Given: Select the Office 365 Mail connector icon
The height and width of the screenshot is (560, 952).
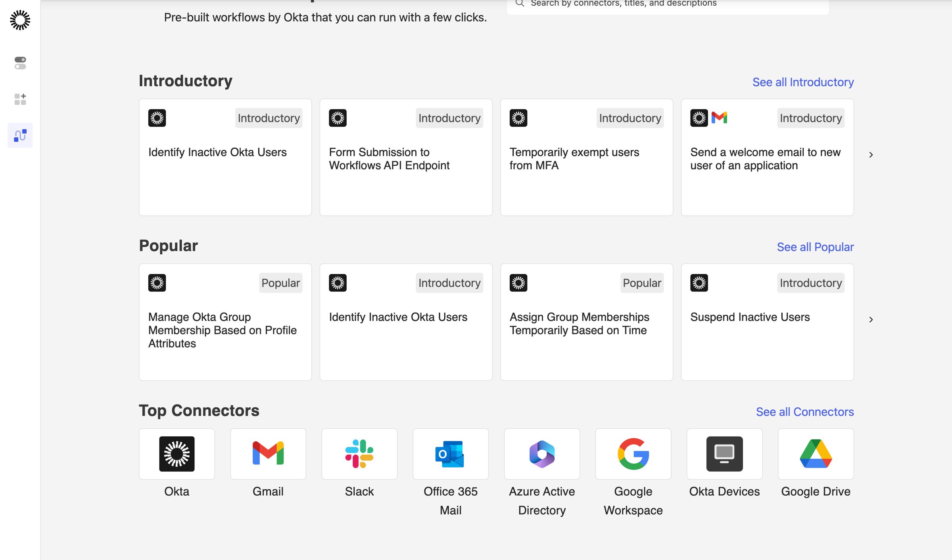Looking at the screenshot, I should 451,454.
